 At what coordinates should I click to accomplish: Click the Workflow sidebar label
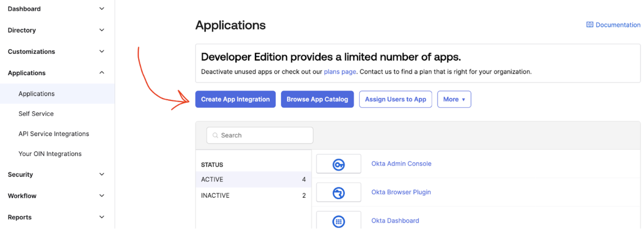[22, 196]
